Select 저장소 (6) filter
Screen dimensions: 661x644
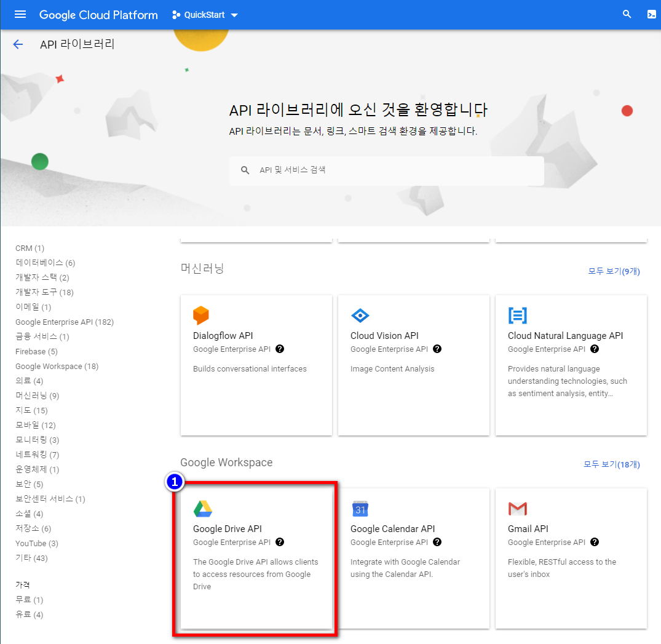click(33, 528)
